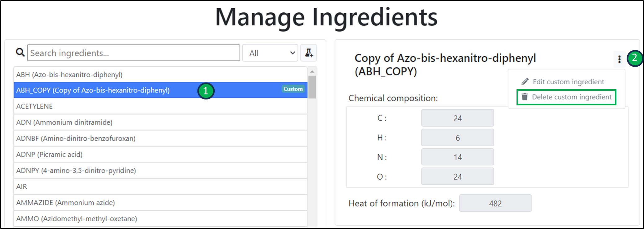Select AIR in the ingredient list
Viewport: 644px width, 229px height.
tap(22, 187)
